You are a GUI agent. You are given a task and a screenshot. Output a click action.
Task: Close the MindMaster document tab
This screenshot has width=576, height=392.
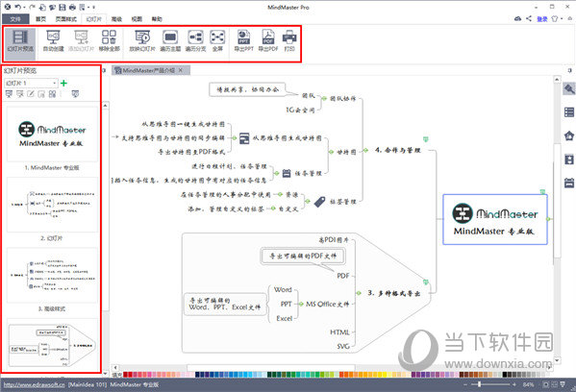click(x=181, y=70)
